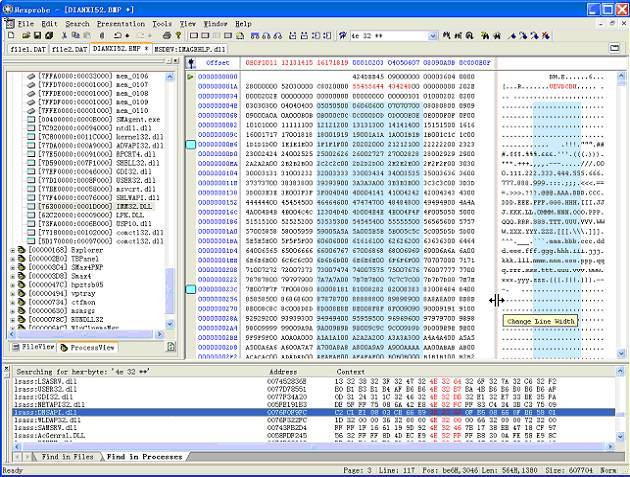
Task: Click process tree vertical scrollbar down arrow
Action: (x=170, y=324)
